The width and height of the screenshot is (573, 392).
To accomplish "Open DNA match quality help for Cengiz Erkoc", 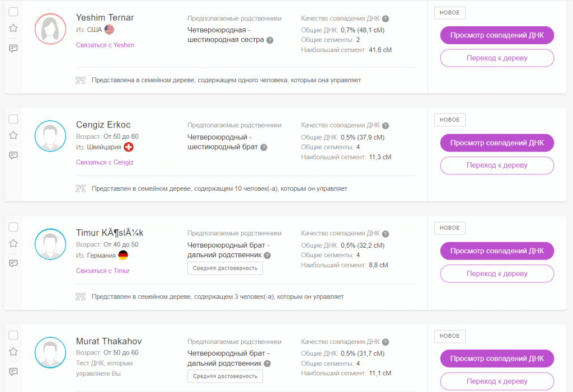I will click(x=386, y=126).
